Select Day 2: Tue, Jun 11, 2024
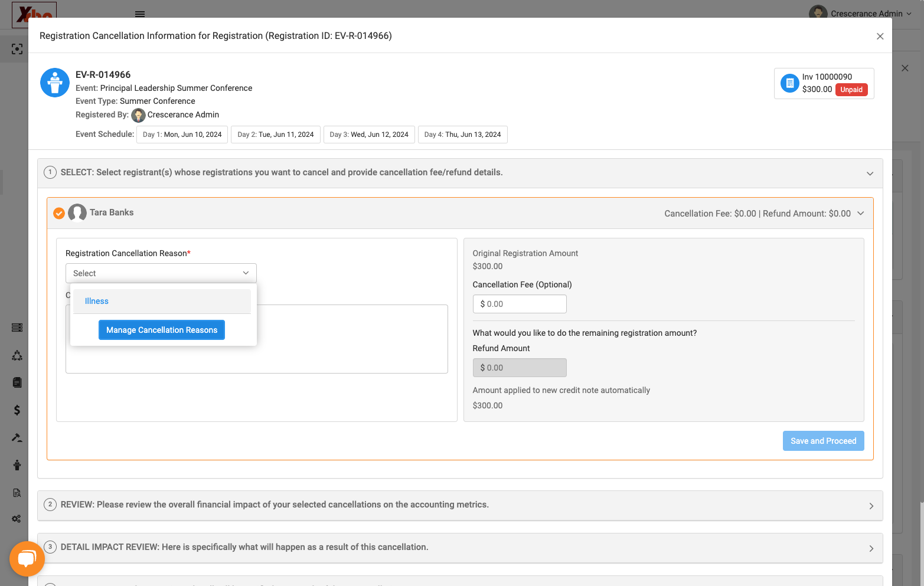Image resolution: width=924 pixels, height=586 pixels. tap(276, 135)
